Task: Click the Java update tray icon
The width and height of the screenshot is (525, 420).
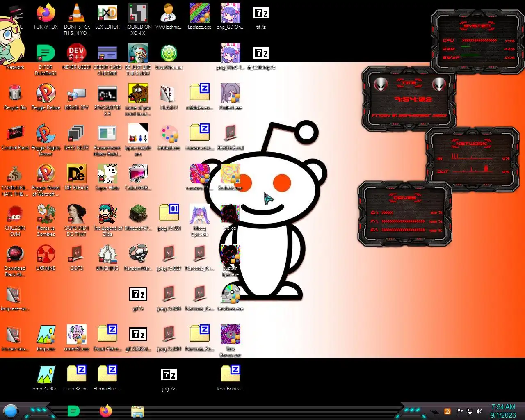Action: tap(448, 411)
